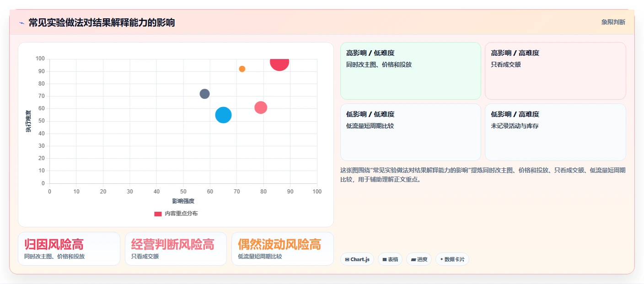Click the 经营判断风险高 data card

point(176,249)
